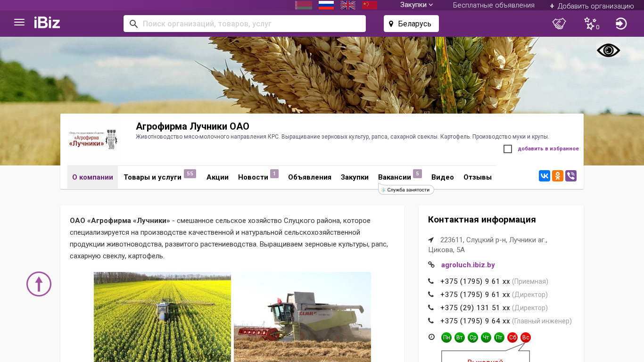Share on VK

(545, 176)
